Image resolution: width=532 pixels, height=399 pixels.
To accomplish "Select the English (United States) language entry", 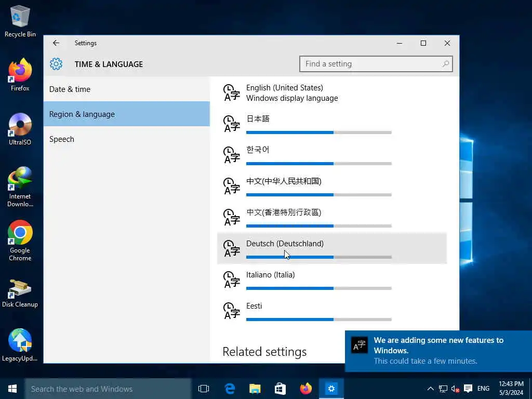I will (332, 93).
